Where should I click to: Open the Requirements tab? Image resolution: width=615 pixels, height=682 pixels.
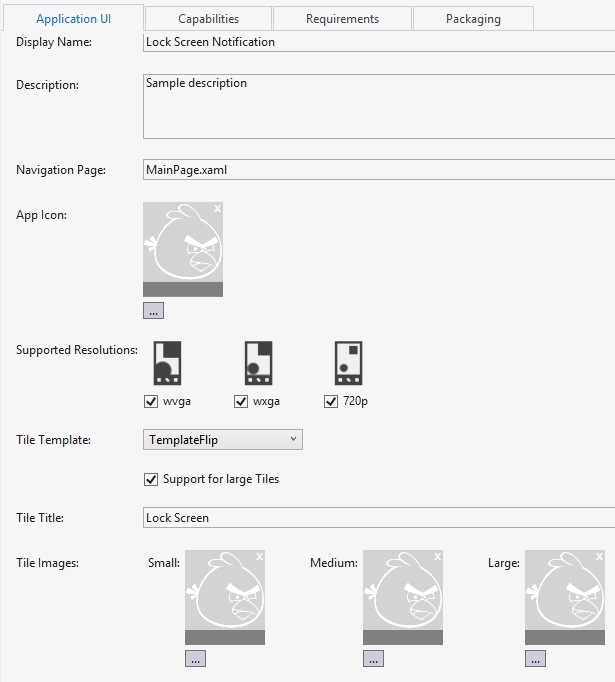[342, 19]
